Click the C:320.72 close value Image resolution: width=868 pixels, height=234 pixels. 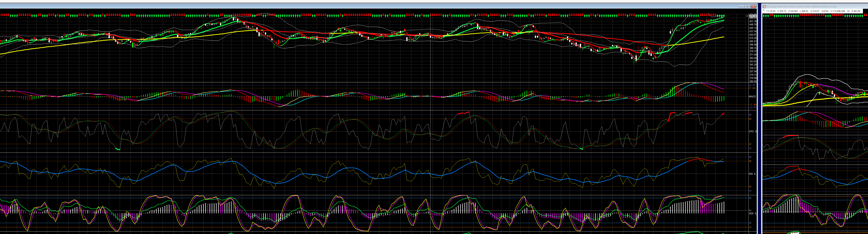(782, 11)
